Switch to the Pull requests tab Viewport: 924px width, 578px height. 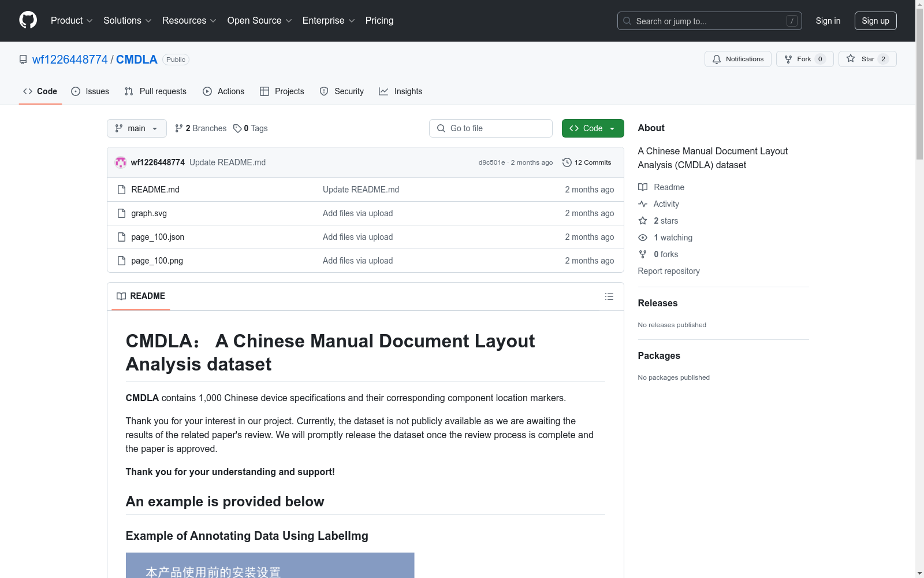pyautogui.click(x=155, y=91)
